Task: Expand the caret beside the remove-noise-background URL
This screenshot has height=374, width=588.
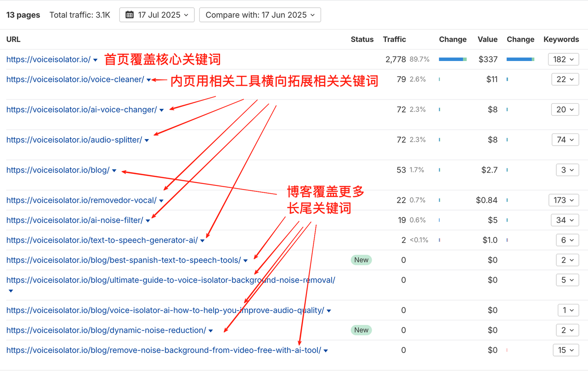Action: click(326, 351)
